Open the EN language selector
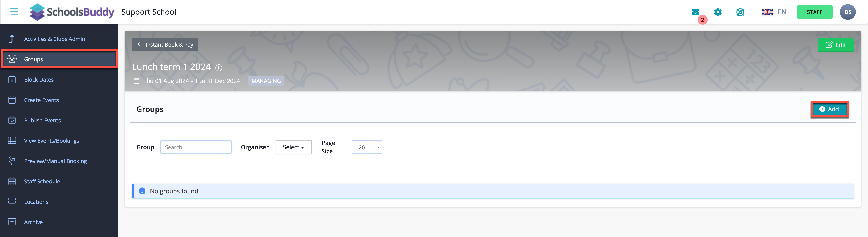The width and height of the screenshot is (868, 237). click(774, 12)
